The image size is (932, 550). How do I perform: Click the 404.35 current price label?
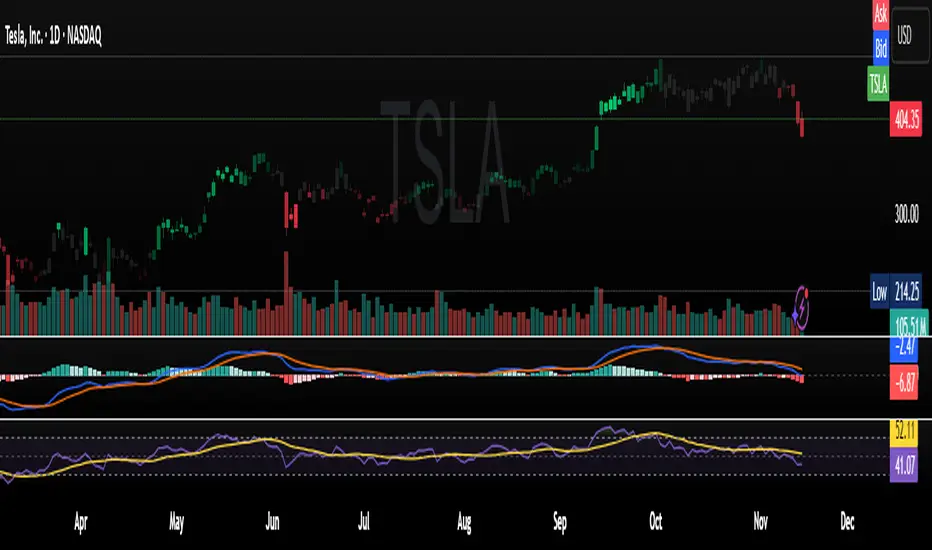906,120
